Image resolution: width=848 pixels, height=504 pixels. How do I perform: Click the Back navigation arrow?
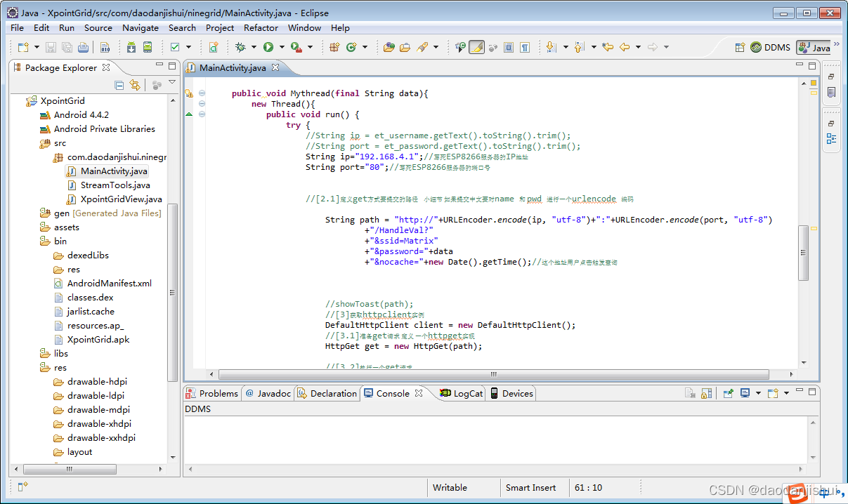coord(624,47)
